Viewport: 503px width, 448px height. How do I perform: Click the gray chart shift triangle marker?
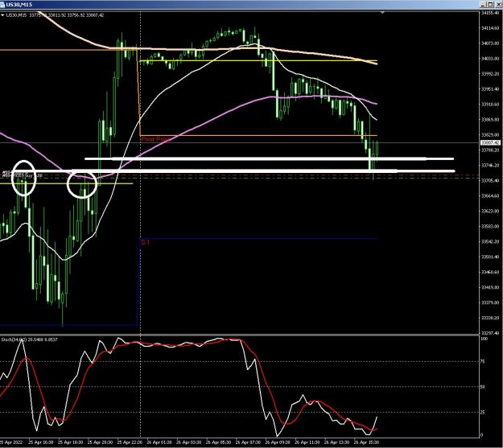(382, 13)
